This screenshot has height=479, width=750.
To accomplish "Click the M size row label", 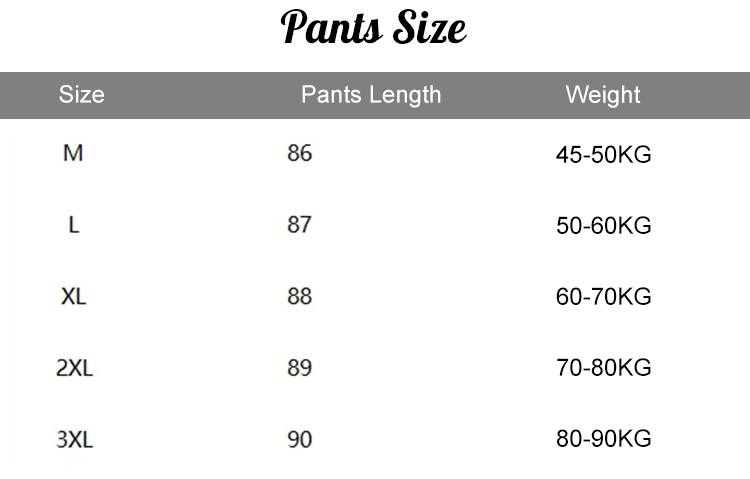I will (x=73, y=154).
